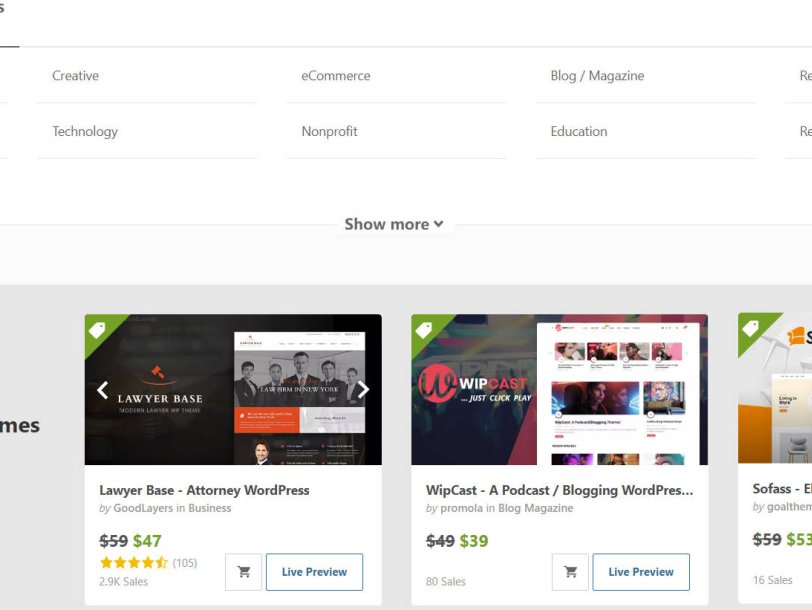
Task: Open Live Preview for Lawyer Base
Action: 314,572
